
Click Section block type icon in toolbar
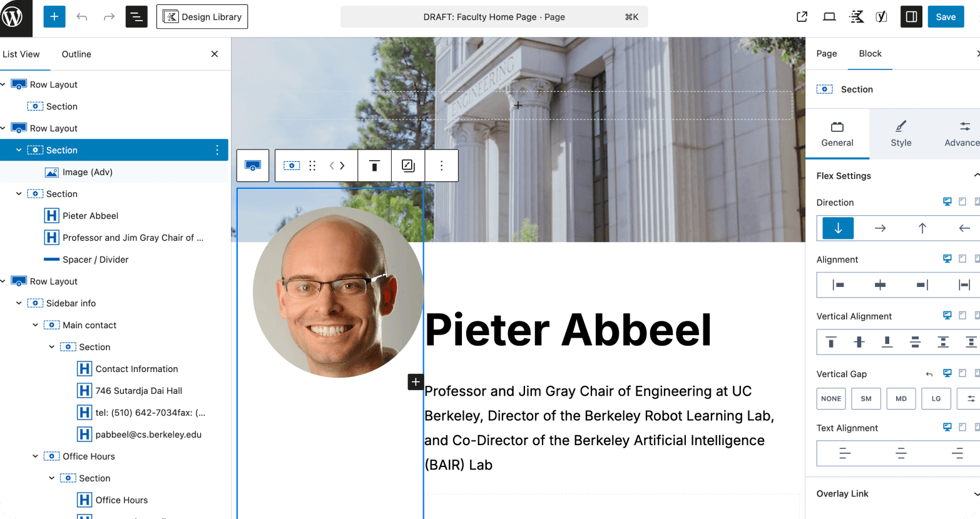coord(292,166)
